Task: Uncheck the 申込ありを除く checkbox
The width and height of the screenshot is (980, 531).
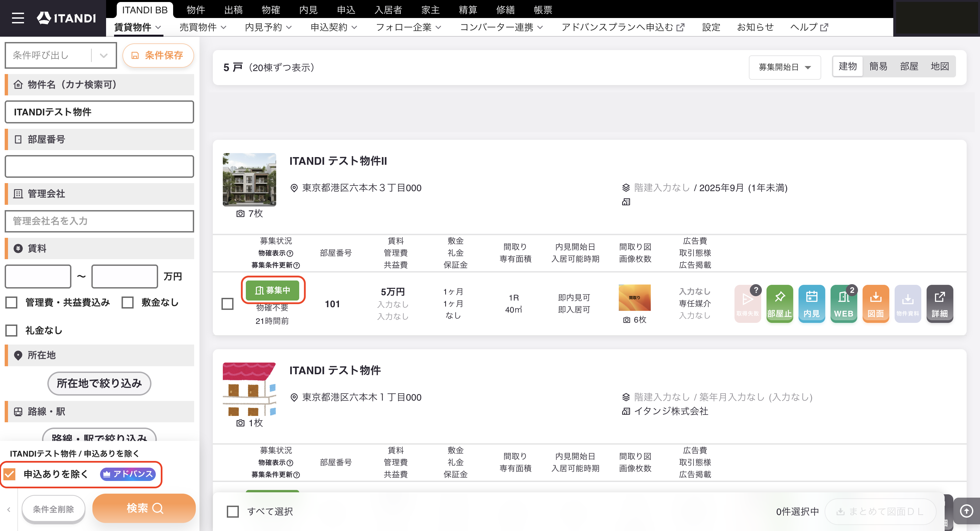Action: [10, 474]
